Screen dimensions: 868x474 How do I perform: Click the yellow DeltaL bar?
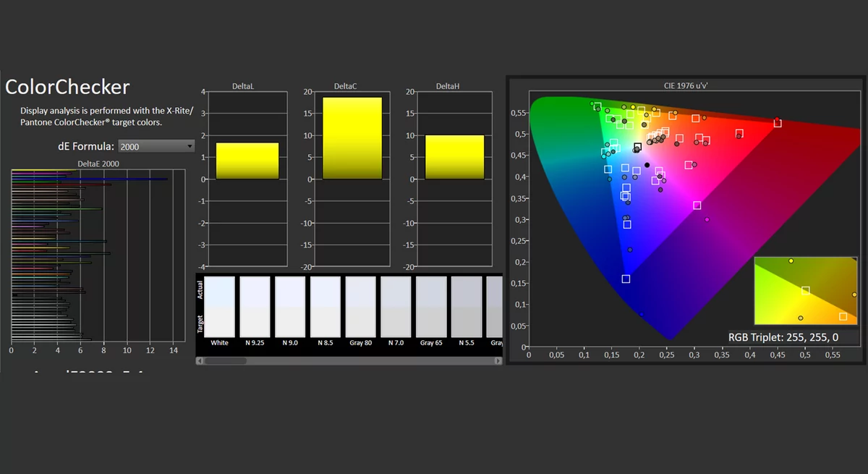click(247, 161)
